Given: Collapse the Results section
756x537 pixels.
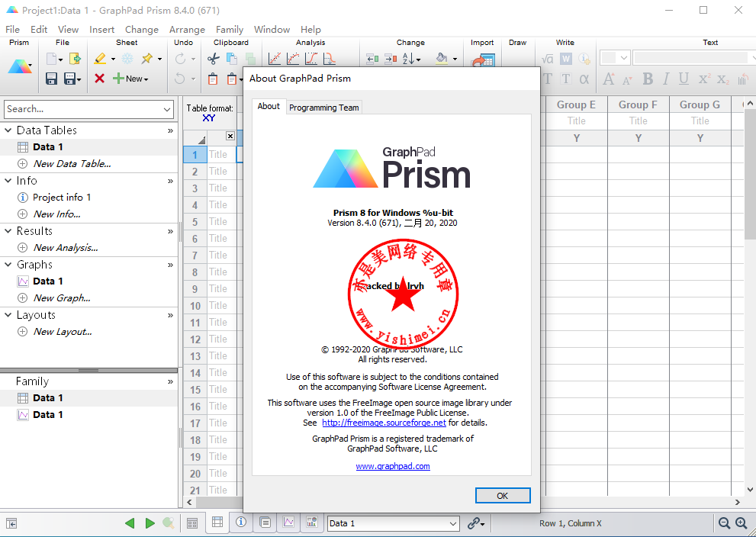Looking at the screenshot, I should click(x=8, y=231).
